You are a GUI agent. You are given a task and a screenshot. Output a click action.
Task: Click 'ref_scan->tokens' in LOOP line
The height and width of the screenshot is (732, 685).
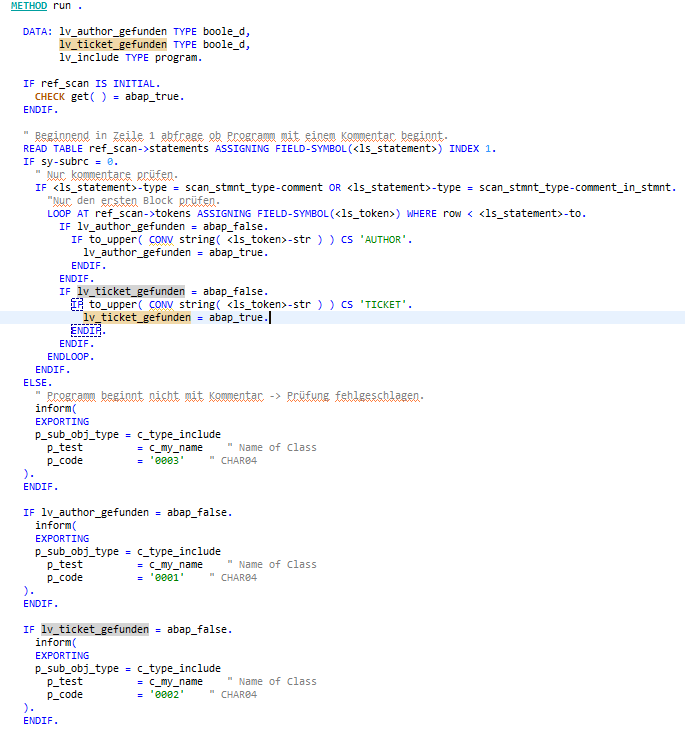pos(143,214)
